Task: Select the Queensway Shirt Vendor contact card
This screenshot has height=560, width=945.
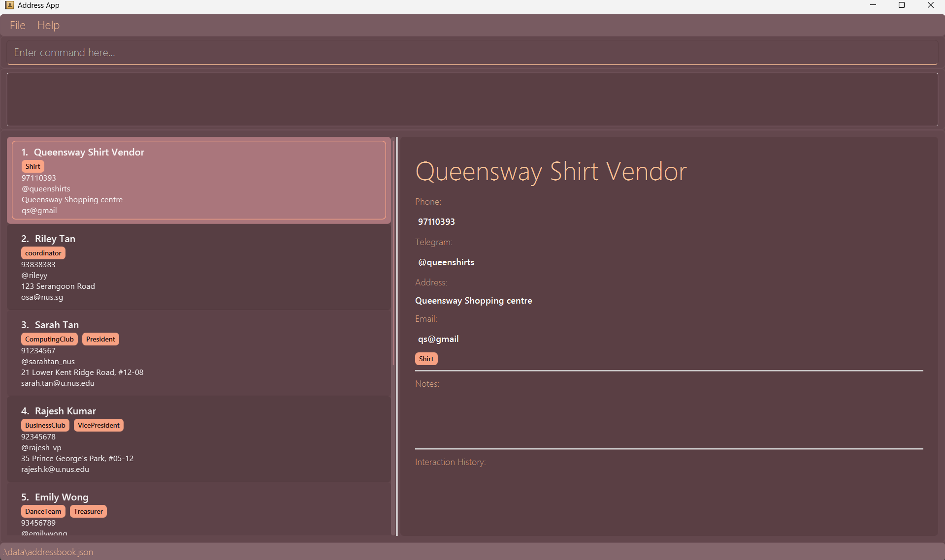Action: 198,180
